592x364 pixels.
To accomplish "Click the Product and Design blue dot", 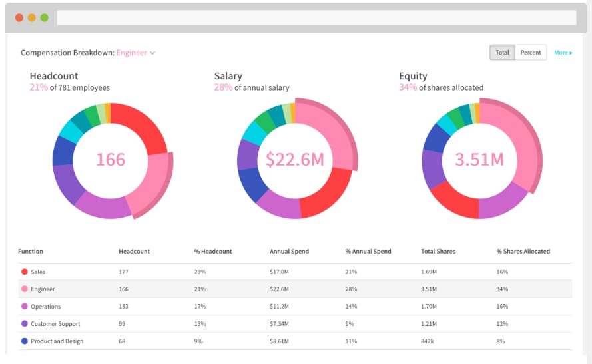I will 25,341.
